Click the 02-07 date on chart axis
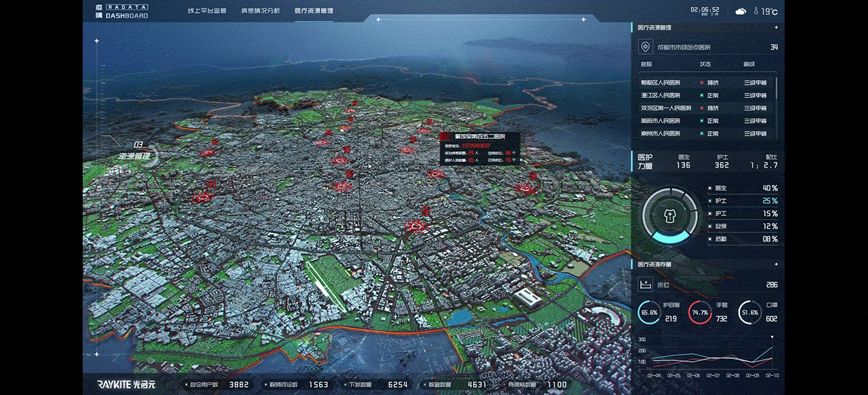The width and height of the screenshot is (868, 395). click(713, 375)
